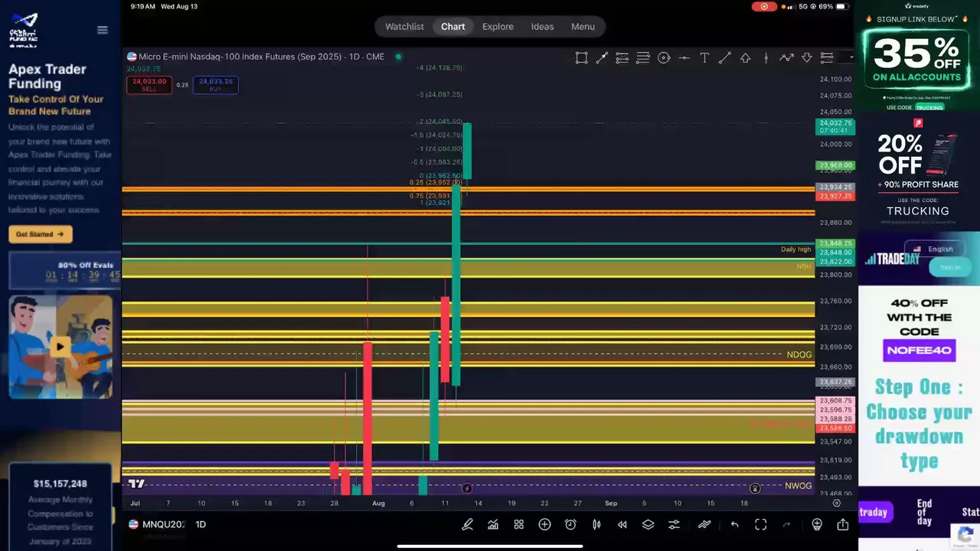Click the Get Started button
980x551 pixels.
click(x=41, y=234)
